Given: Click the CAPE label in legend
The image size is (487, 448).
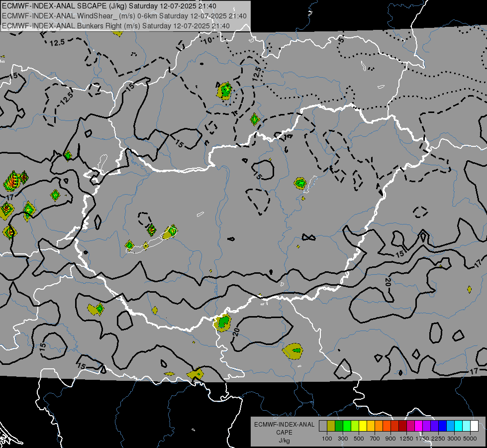Looking at the screenshot, I should click(284, 433).
